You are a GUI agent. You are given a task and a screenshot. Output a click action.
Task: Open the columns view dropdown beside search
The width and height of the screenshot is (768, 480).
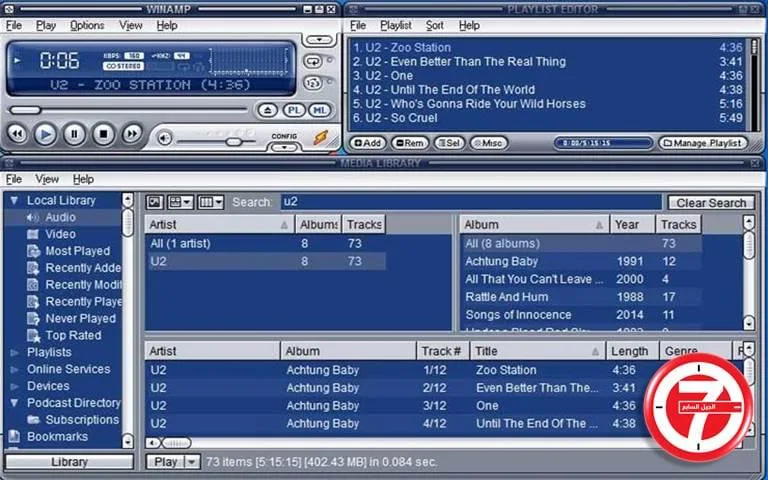click(x=211, y=202)
